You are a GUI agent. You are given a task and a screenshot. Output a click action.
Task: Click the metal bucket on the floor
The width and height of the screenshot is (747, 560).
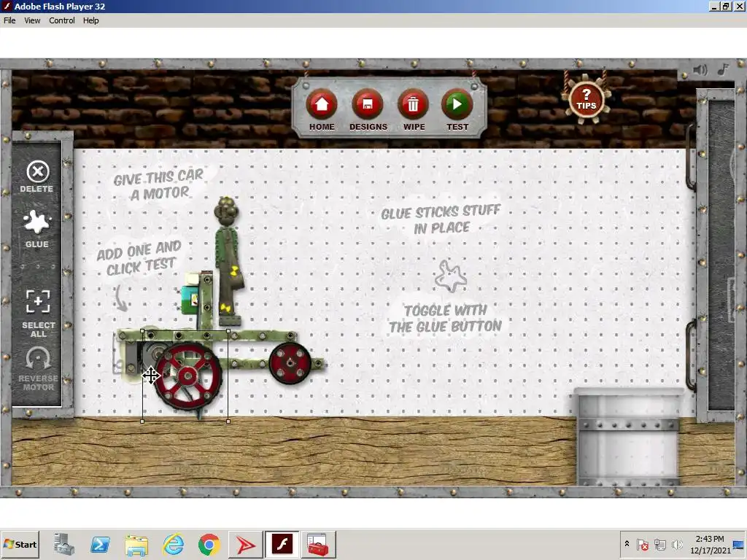[x=628, y=436]
